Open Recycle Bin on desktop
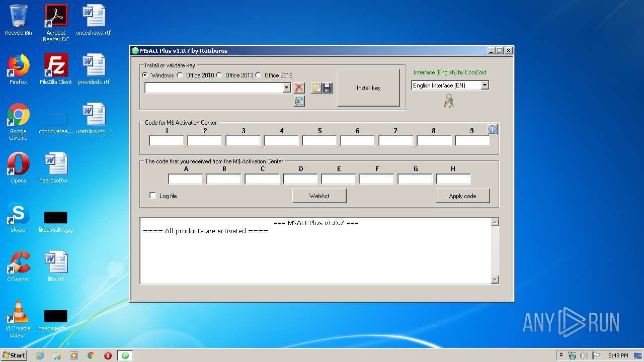The image size is (644, 362). click(18, 20)
